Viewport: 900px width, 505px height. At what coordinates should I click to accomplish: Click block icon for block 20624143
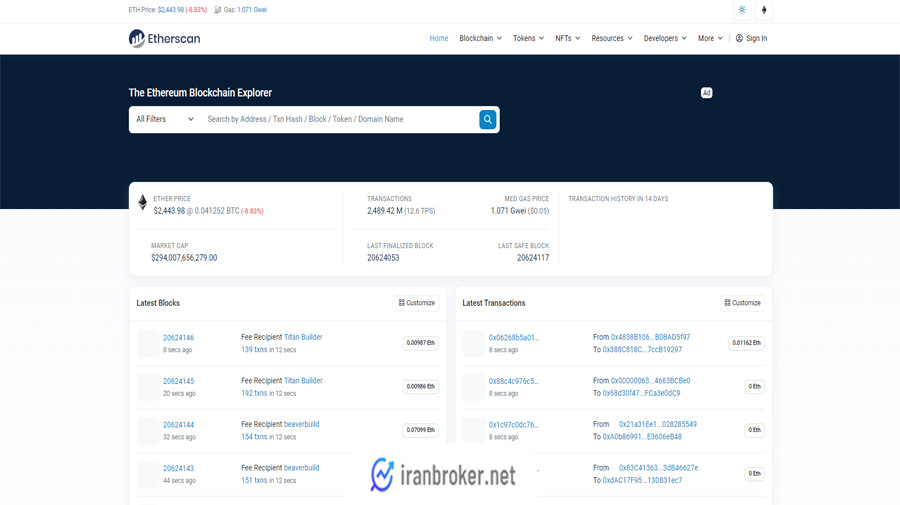(x=148, y=474)
